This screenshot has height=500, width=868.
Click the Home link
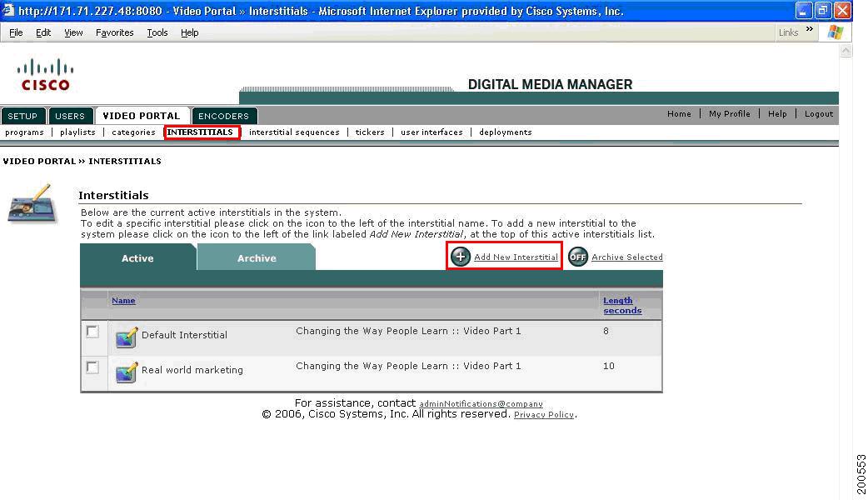pos(679,113)
